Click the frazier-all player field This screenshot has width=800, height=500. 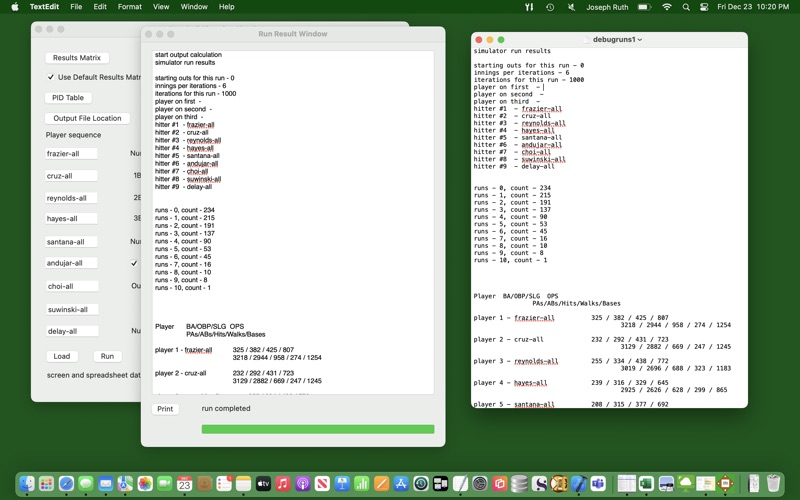point(71,154)
